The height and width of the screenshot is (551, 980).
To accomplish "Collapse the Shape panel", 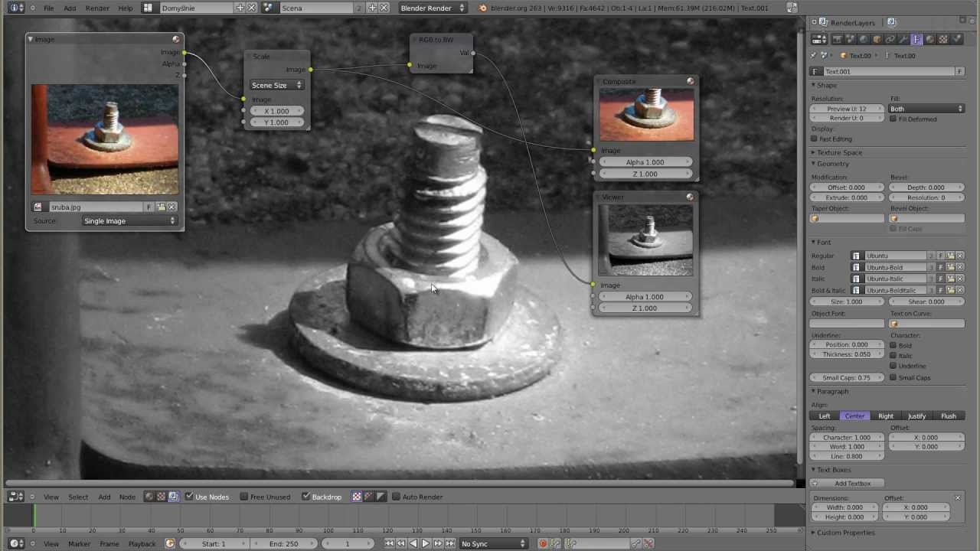I will pos(827,85).
